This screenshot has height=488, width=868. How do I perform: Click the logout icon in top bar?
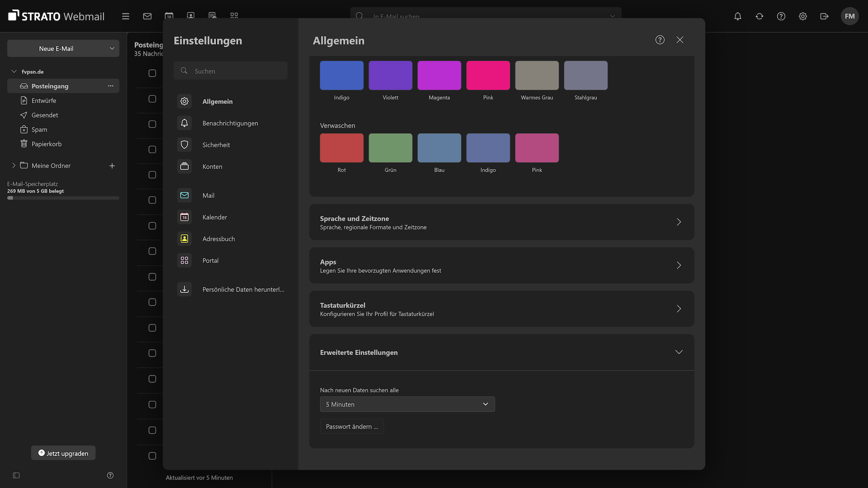(x=825, y=16)
